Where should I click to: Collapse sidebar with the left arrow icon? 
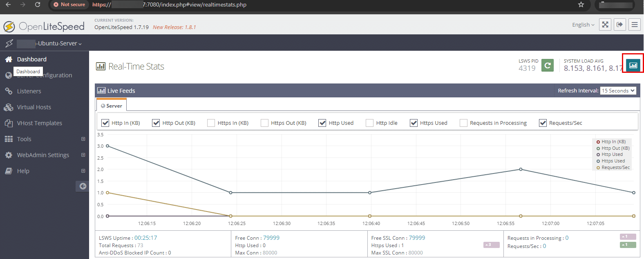click(x=83, y=186)
